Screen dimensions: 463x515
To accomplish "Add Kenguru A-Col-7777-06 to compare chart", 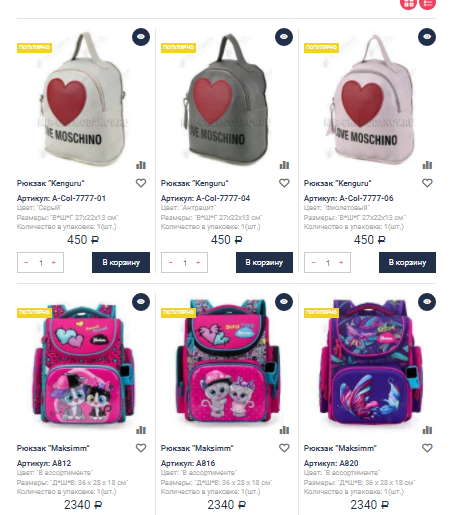I will coord(427,165).
